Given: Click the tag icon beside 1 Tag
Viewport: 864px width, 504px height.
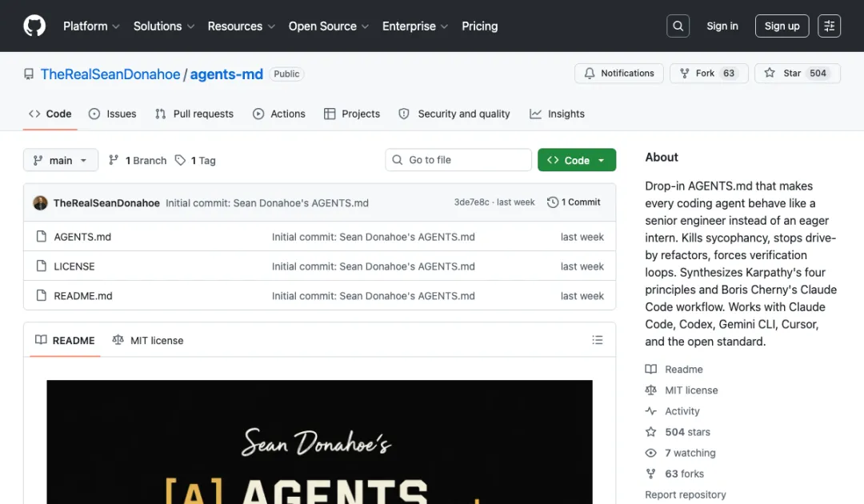Looking at the screenshot, I should click(180, 160).
